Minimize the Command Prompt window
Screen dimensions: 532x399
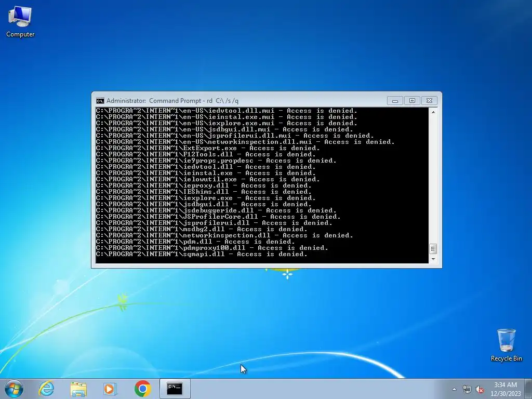pos(395,101)
